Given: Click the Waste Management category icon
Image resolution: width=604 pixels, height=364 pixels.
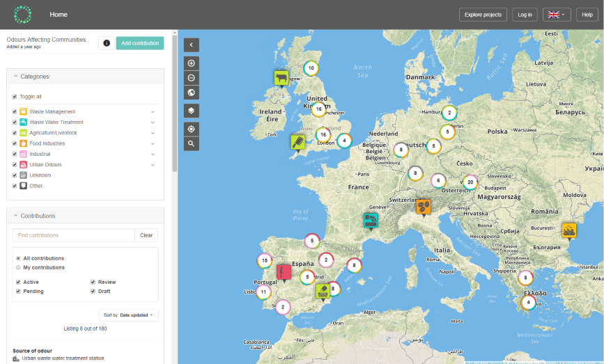Looking at the screenshot, I should [24, 111].
